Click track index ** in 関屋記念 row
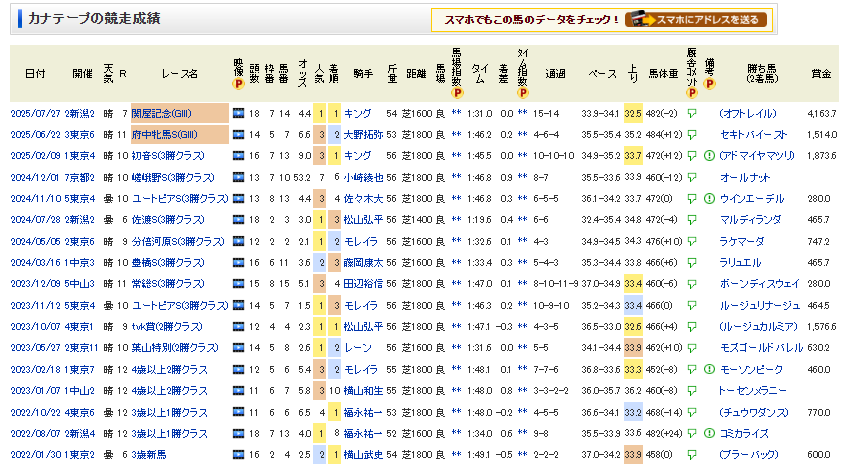 pyautogui.click(x=456, y=114)
